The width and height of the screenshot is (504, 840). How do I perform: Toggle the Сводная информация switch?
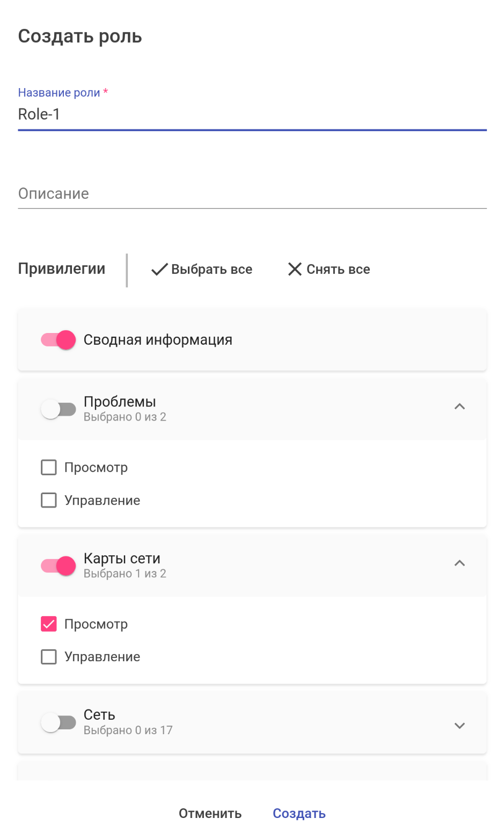59,340
